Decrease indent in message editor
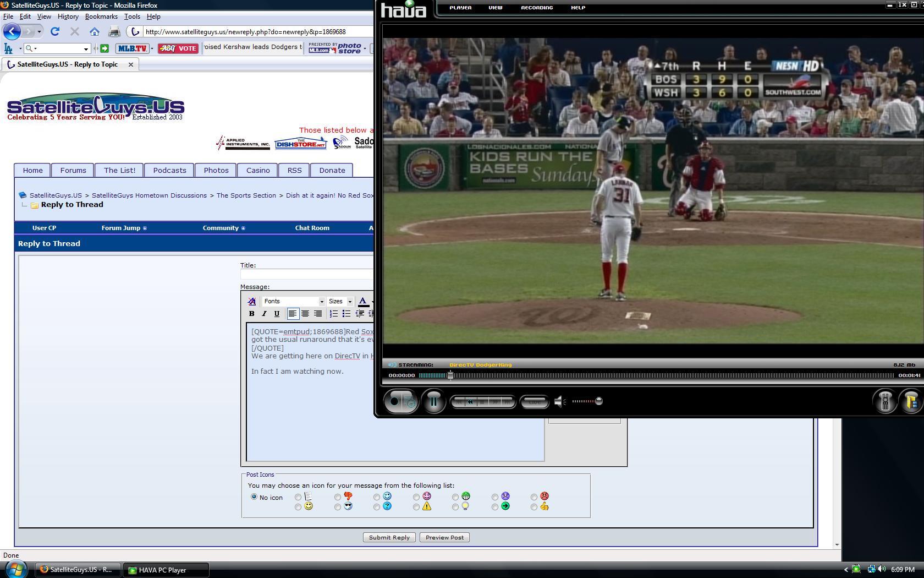Screen dimensions: 924x578 [359, 314]
